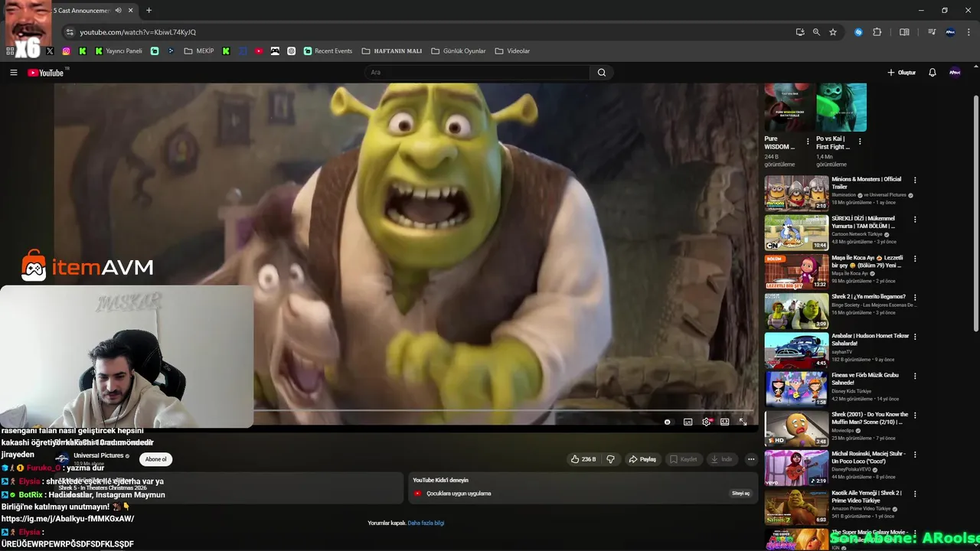
Task: Open the X (Twitter) bookmark
Action: point(50,51)
